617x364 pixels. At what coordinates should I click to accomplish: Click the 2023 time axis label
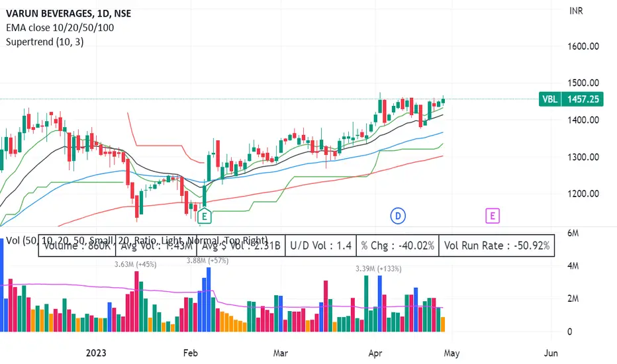(96, 353)
